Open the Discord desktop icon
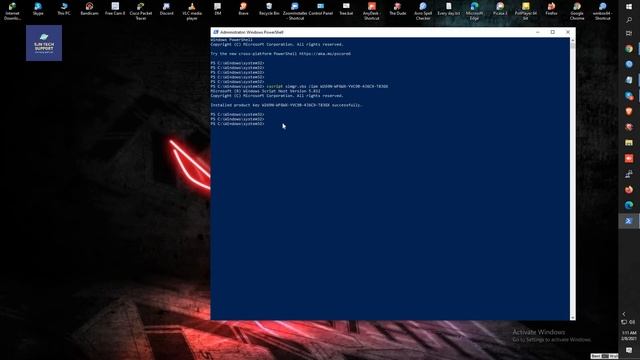Viewport: 640px width, 360px height. [x=167, y=9]
